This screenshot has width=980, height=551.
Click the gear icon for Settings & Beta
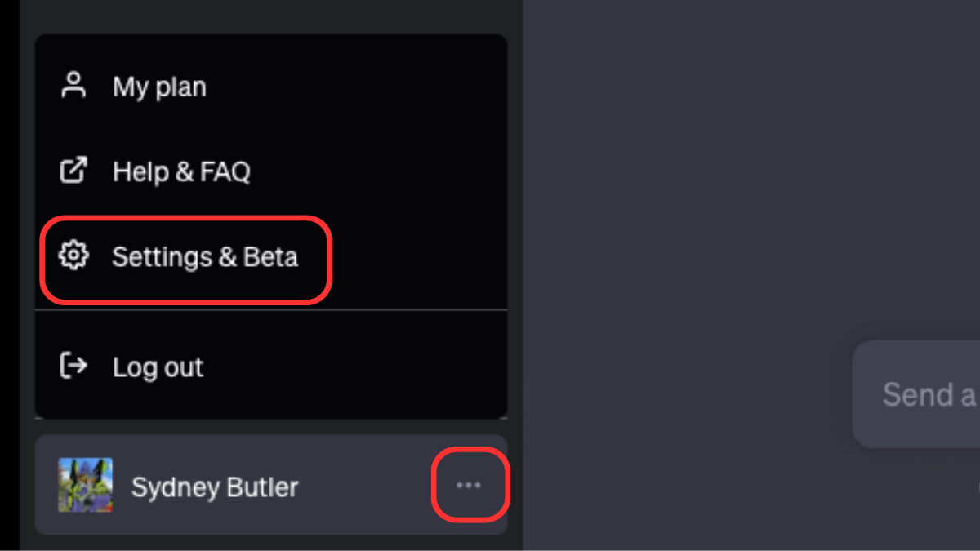pyautogui.click(x=73, y=256)
